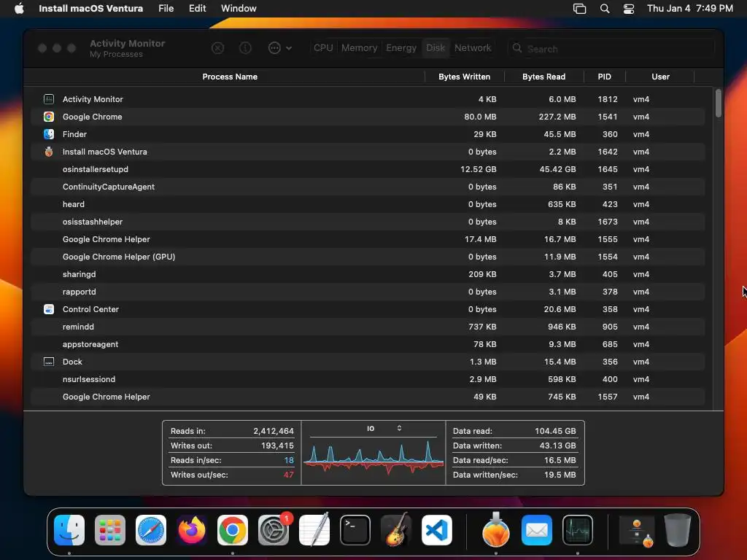Open the ellipsis actions dropdown menu
The image size is (747, 560).
point(280,48)
